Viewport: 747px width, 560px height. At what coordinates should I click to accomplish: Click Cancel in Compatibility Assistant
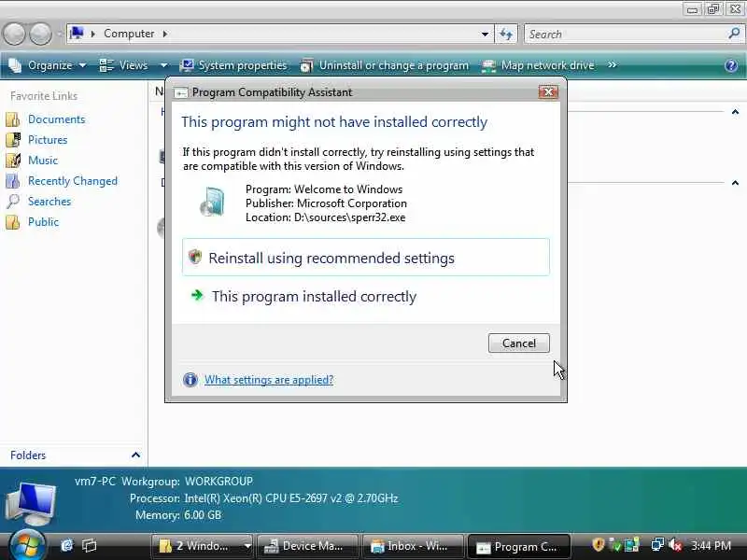point(519,343)
